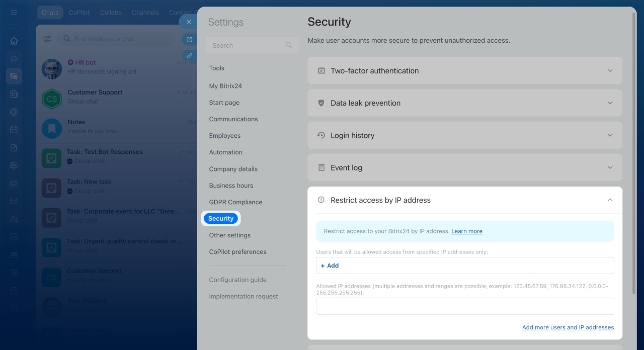Expand the Data leak prevention section
The image size is (644, 350).
point(465,103)
